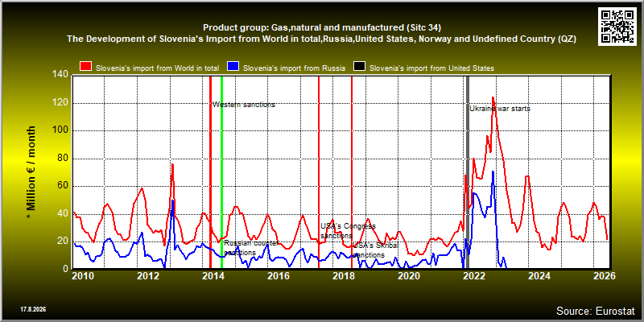Click the 'USA's Skribal sanctions' annotation

376,250
